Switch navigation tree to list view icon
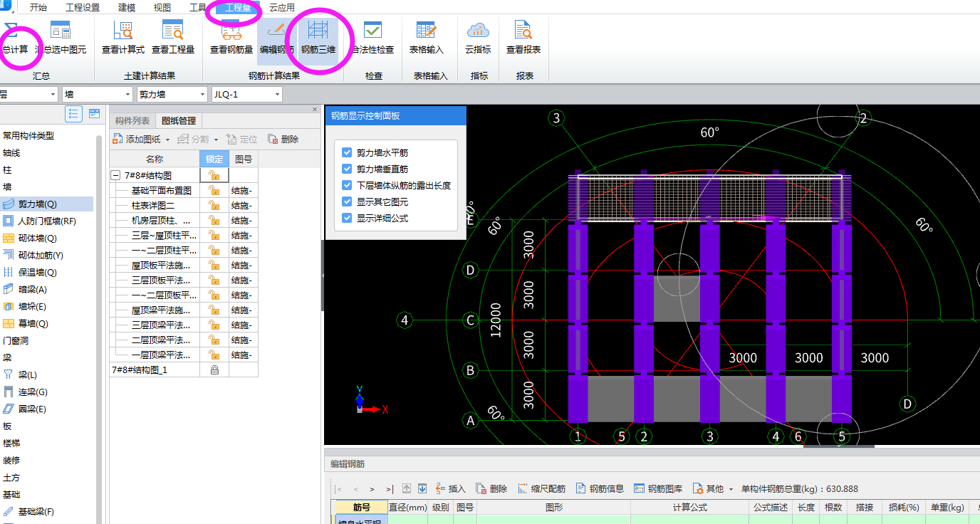The image size is (980, 524). coord(73,114)
